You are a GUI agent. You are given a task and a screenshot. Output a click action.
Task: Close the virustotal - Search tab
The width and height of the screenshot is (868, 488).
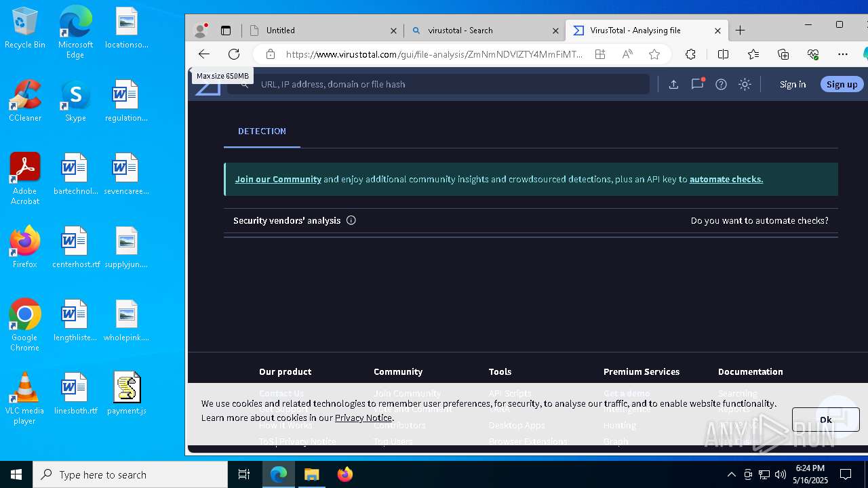coord(555,30)
